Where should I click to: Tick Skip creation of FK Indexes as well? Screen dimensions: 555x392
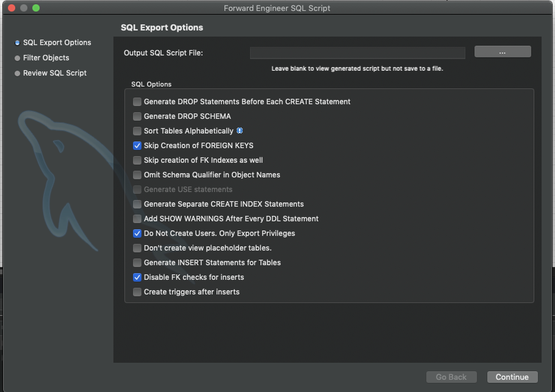coord(137,160)
